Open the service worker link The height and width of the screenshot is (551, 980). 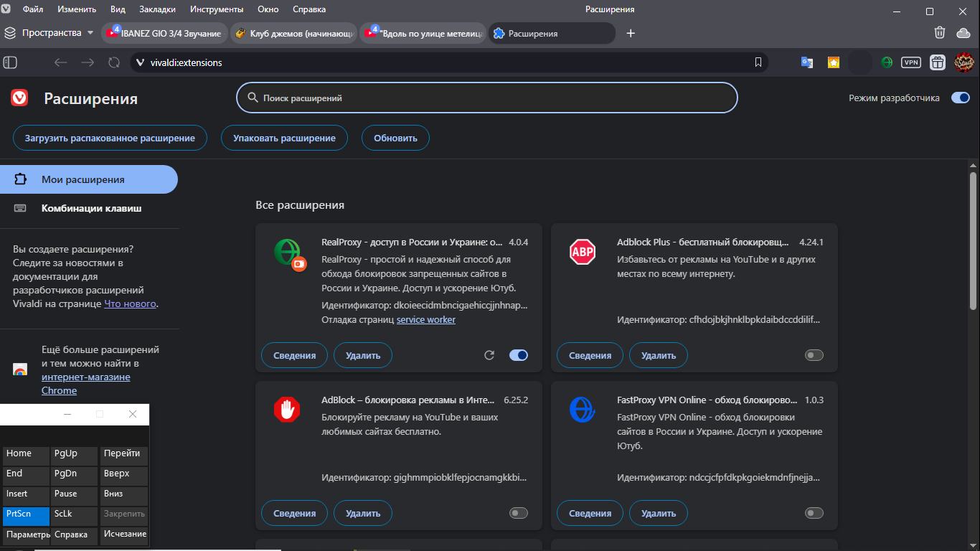pos(426,319)
